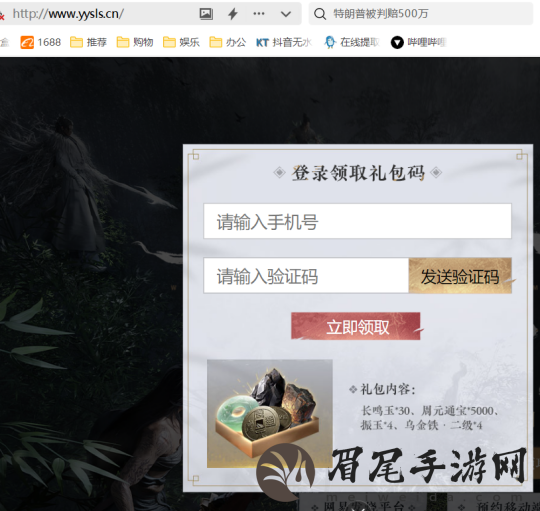Open the 1688 bookmark
The height and width of the screenshot is (511, 540).
pos(41,42)
